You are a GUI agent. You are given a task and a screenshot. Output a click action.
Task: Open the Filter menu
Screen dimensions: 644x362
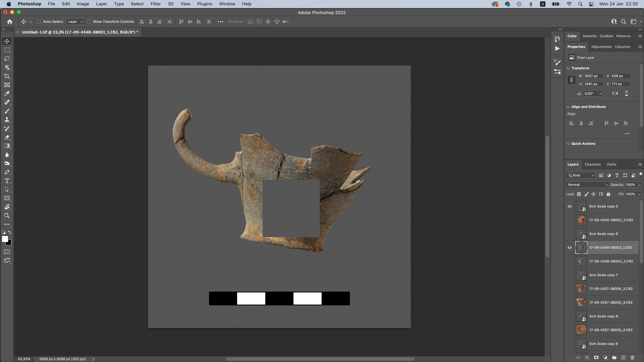pyautogui.click(x=155, y=4)
